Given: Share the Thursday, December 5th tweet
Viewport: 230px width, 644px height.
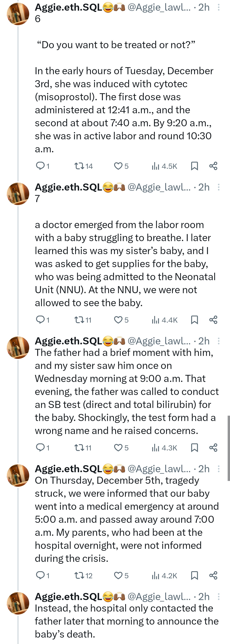Looking at the screenshot, I should coord(213,576).
